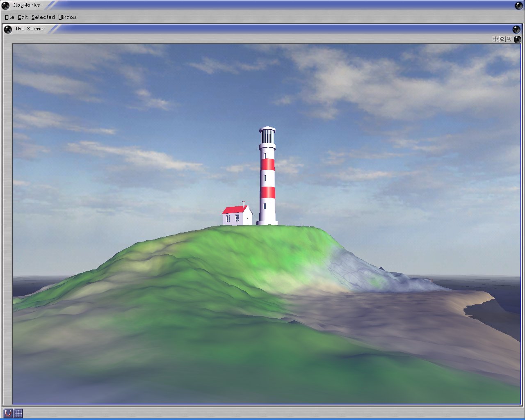The width and height of the screenshot is (525, 420).
Task: Toggle the grid display button
Action: pos(18,413)
